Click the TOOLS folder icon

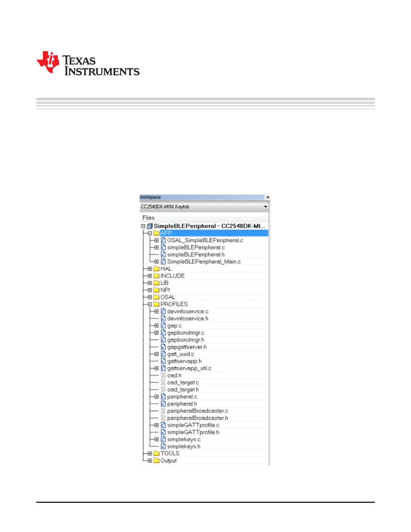pyautogui.click(x=156, y=453)
